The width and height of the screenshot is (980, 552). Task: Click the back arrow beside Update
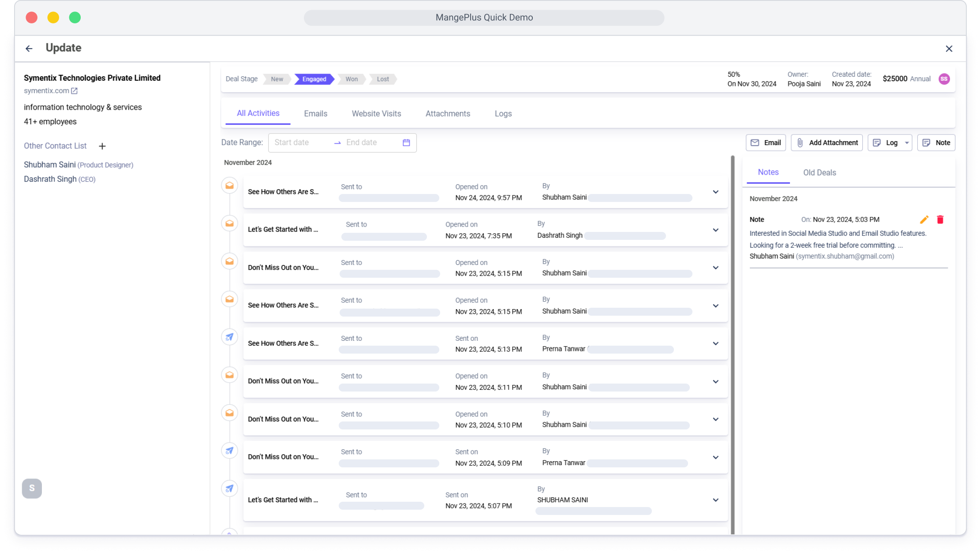click(29, 48)
